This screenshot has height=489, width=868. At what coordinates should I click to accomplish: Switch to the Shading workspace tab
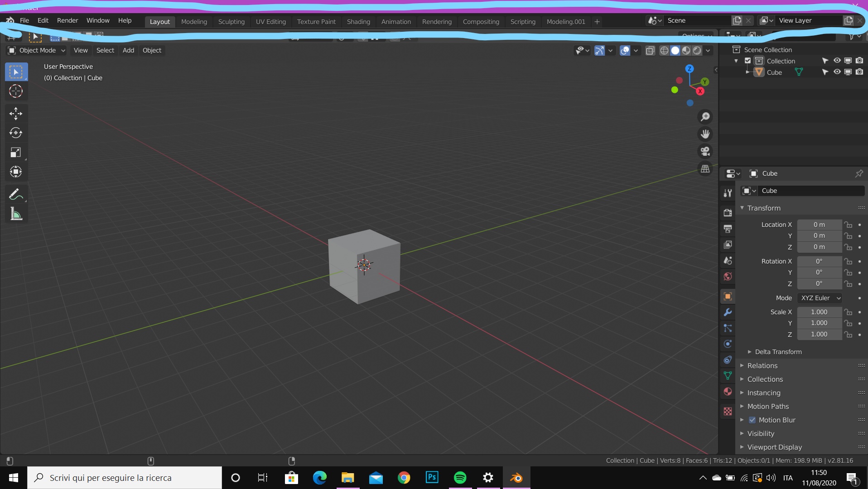coord(358,22)
